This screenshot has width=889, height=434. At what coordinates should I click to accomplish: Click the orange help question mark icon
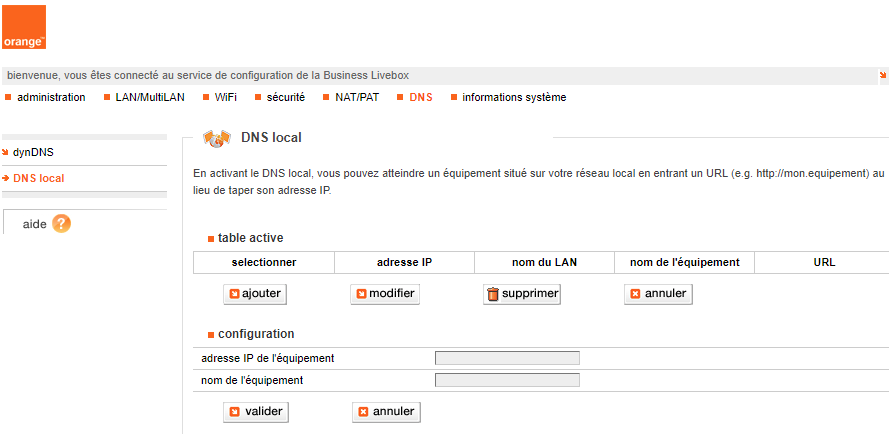61,223
